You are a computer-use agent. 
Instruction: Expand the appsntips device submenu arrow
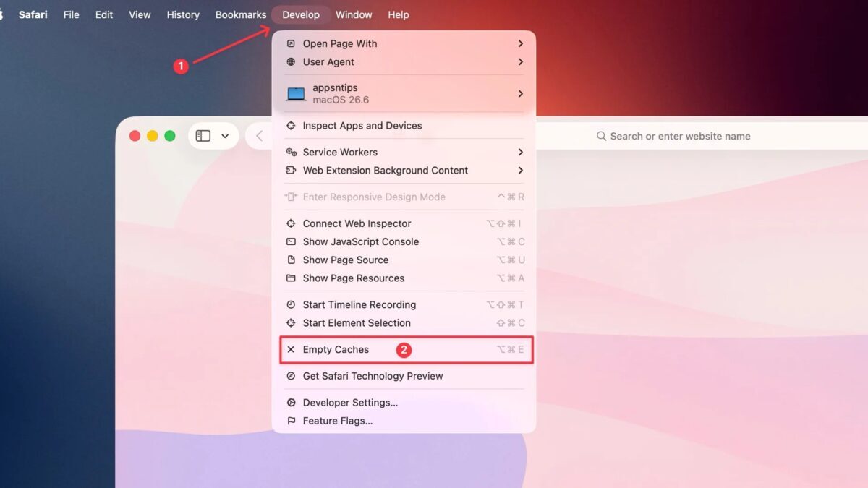pos(520,94)
